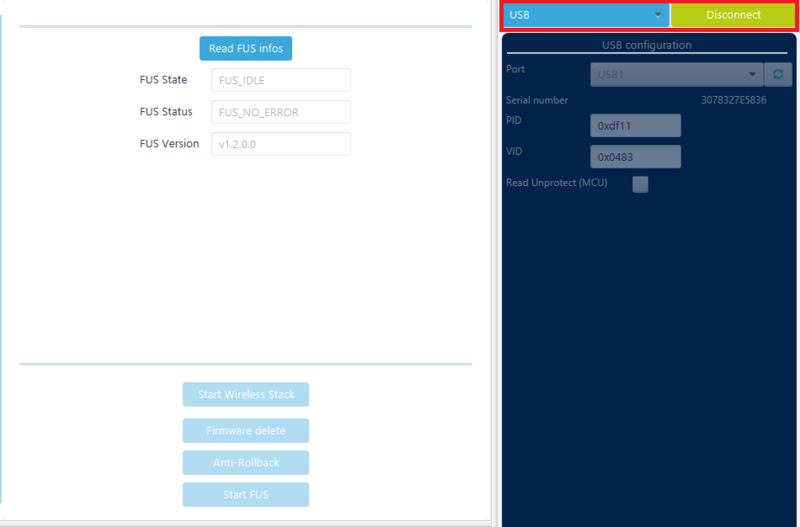Click the Start FUS button

click(x=245, y=495)
